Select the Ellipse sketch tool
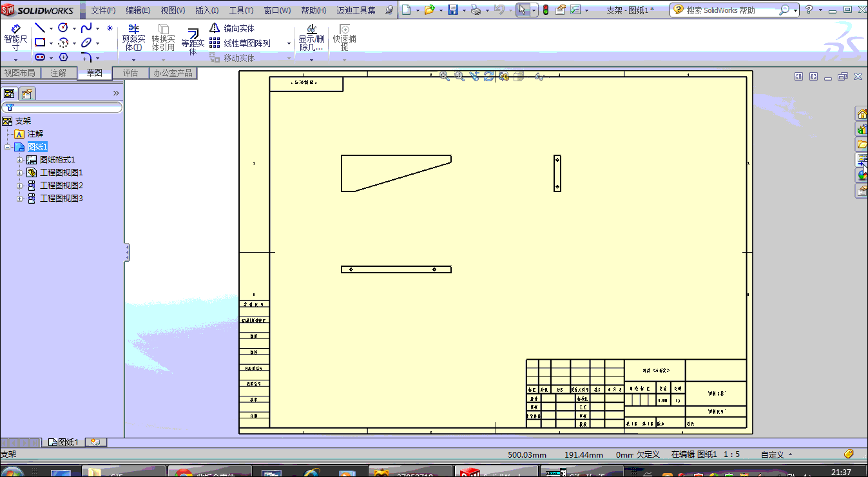Viewport: 868px width, 477px height. pos(86,43)
